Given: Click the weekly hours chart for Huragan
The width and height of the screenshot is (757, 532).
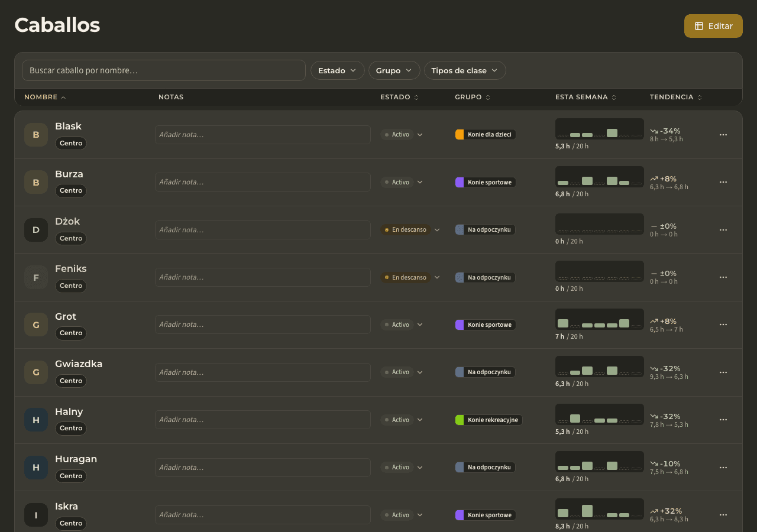Looking at the screenshot, I should [600, 462].
